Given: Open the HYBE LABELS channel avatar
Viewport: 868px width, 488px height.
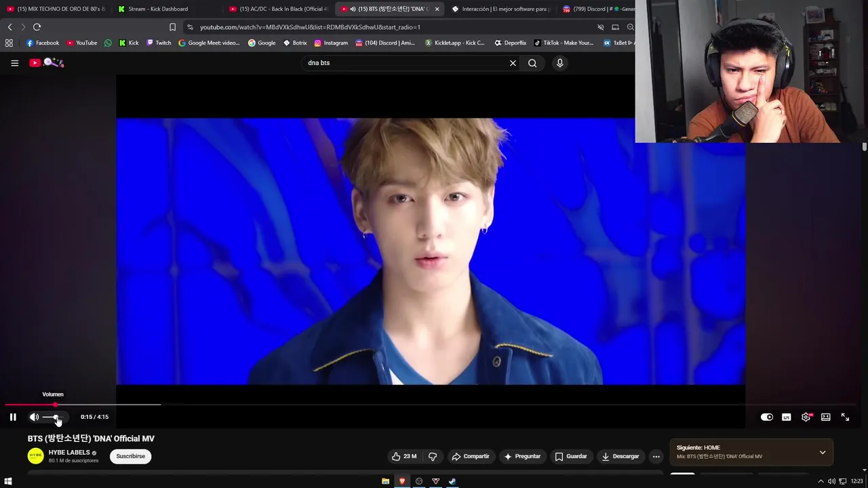Looking at the screenshot, I should pyautogui.click(x=35, y=456).
